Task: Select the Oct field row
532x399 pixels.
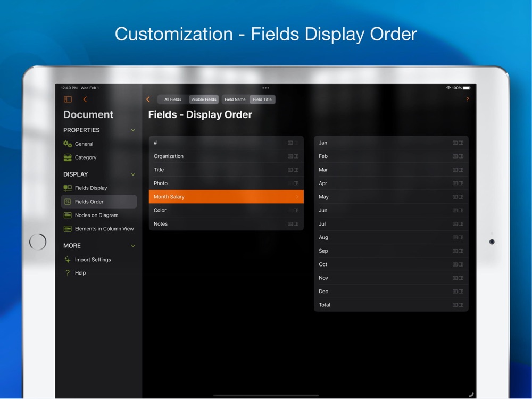Action: click(391, 264)
